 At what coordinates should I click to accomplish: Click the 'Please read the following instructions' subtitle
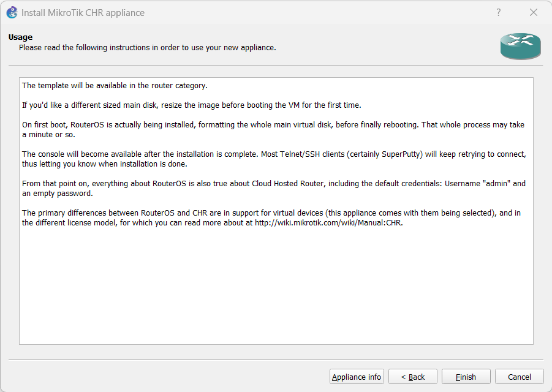coord(148,48)
